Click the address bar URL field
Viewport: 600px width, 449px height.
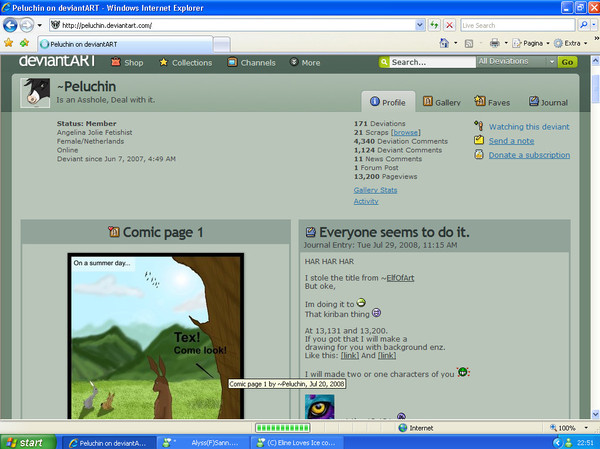[232, 25]
